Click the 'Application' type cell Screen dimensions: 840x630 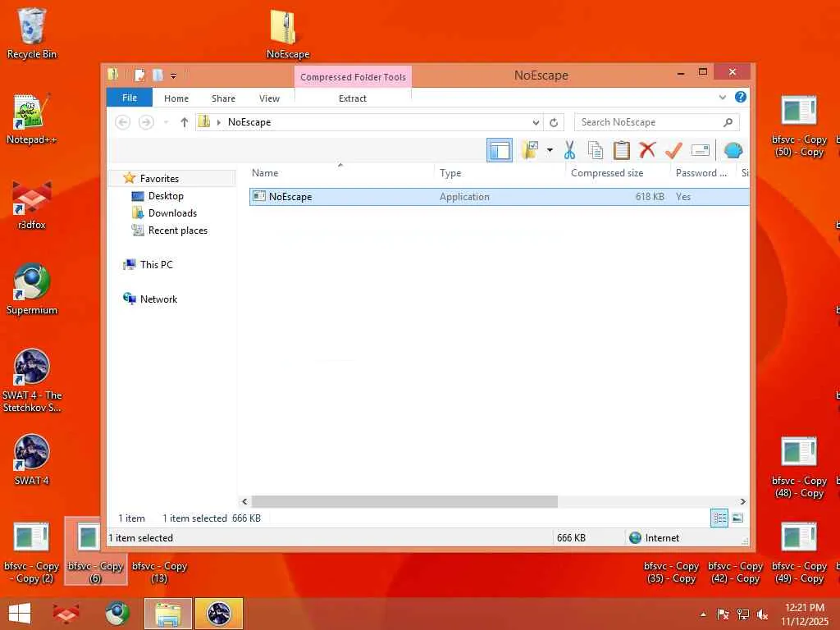pos(464,197)
